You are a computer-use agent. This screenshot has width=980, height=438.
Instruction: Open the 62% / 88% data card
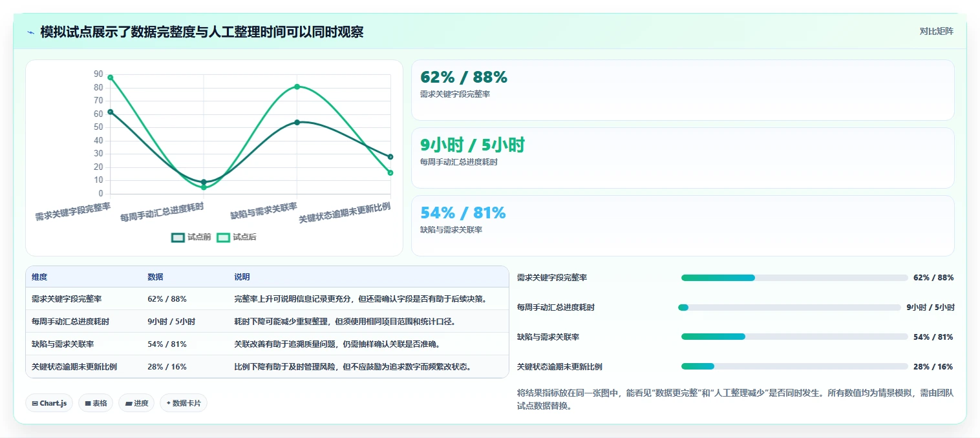(683, 90)
